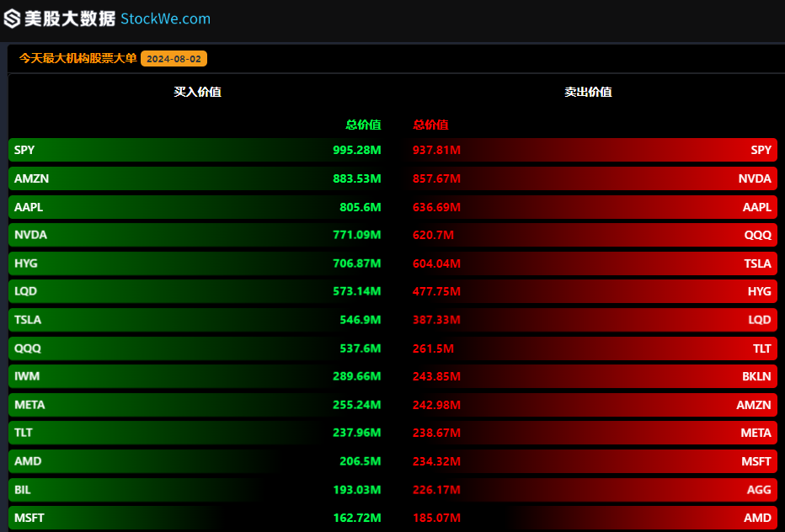The height and width of the screenshot is (532, 785).
Task: Click the green 总价值 header
Action: tap(364, 125)
